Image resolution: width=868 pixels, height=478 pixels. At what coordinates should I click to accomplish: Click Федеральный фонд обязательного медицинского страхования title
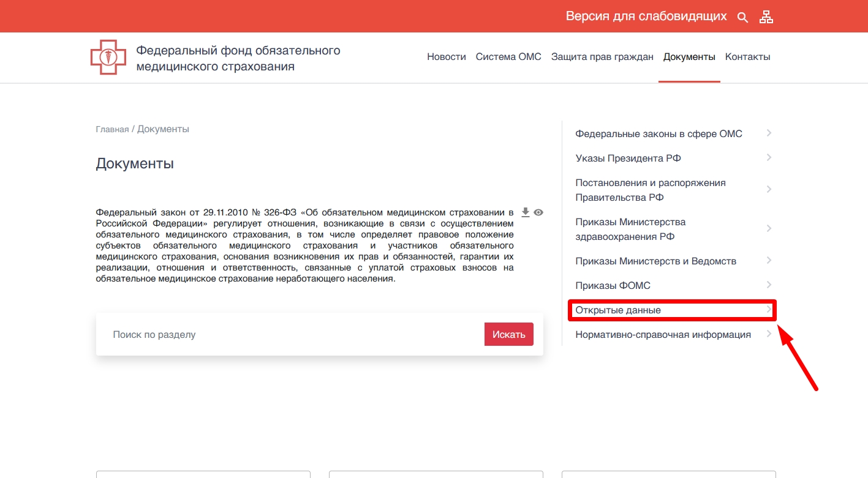[238, 58]
